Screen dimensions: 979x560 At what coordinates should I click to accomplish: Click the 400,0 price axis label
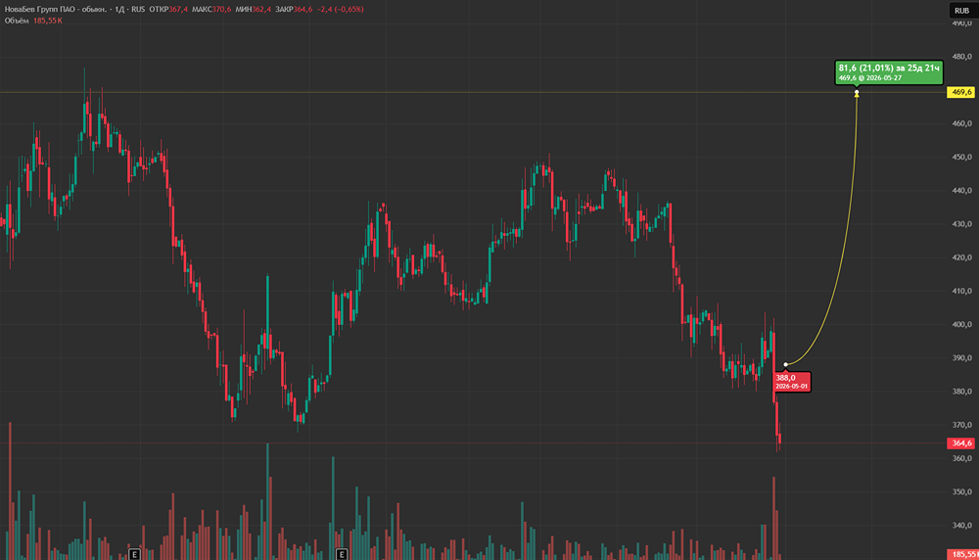pyautogui.click(x=961, y=325)
